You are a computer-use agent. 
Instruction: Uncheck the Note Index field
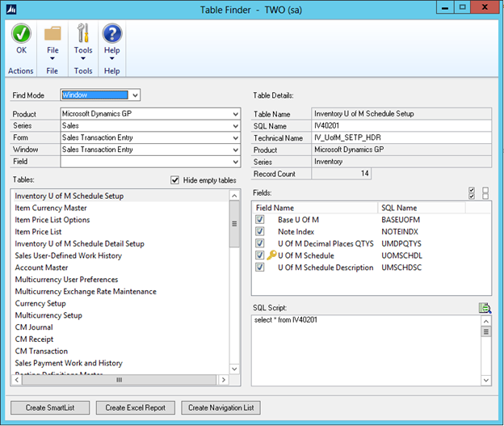coord(260,231)
